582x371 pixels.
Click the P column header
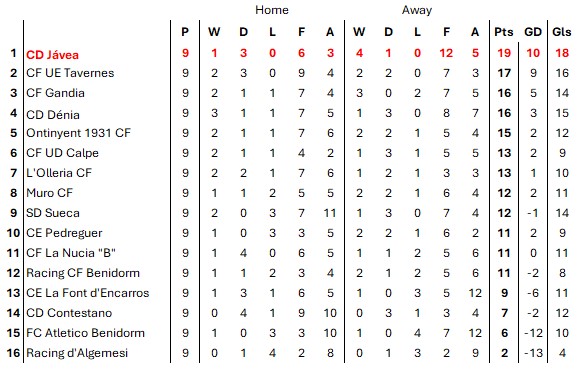click(x=185, y=32)
